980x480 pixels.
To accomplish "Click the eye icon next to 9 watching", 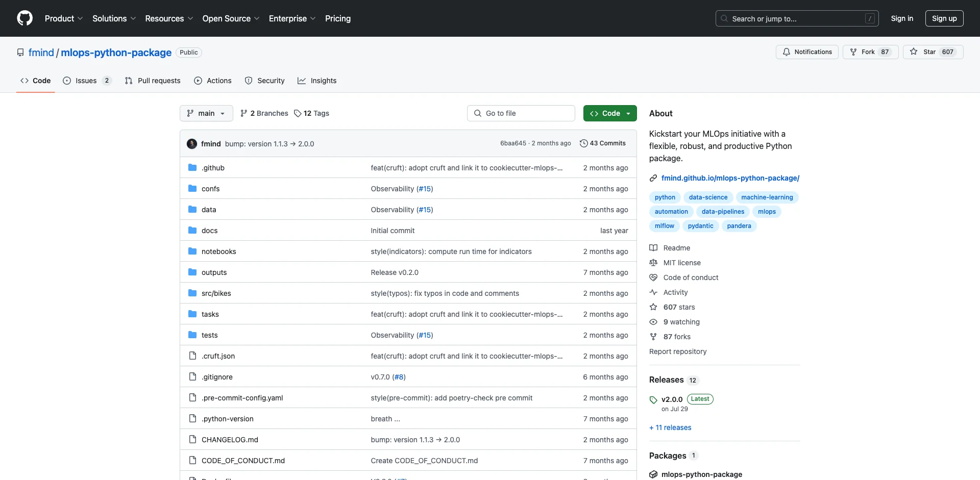I will click(x=653, y=322).
